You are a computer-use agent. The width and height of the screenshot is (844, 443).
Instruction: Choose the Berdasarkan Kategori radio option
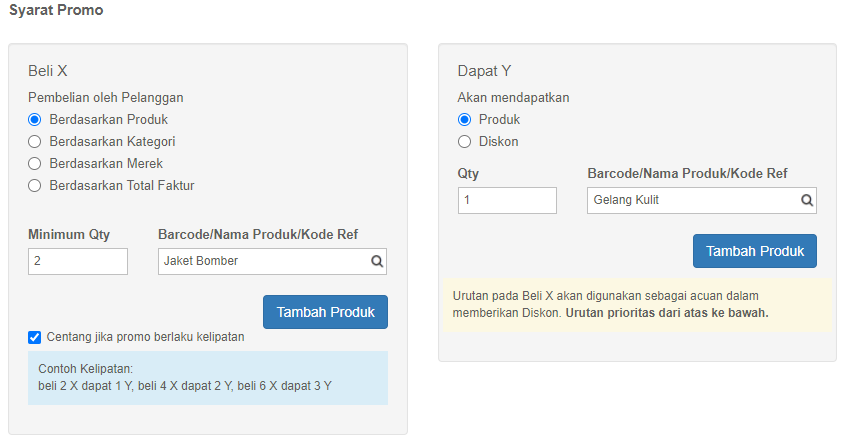coord(34,142)
